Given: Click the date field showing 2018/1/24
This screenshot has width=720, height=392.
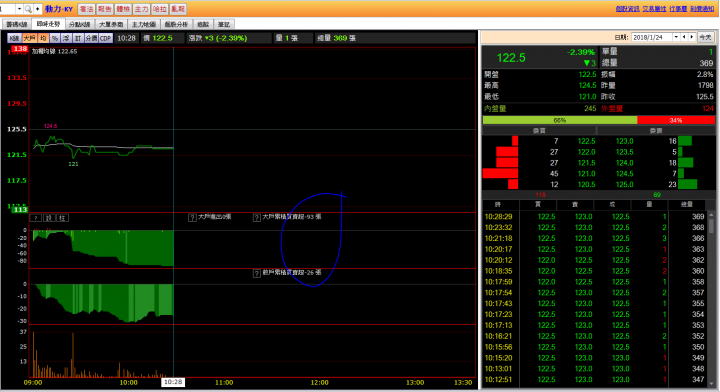Looking at the screenshot, I should tap(652, 37).
